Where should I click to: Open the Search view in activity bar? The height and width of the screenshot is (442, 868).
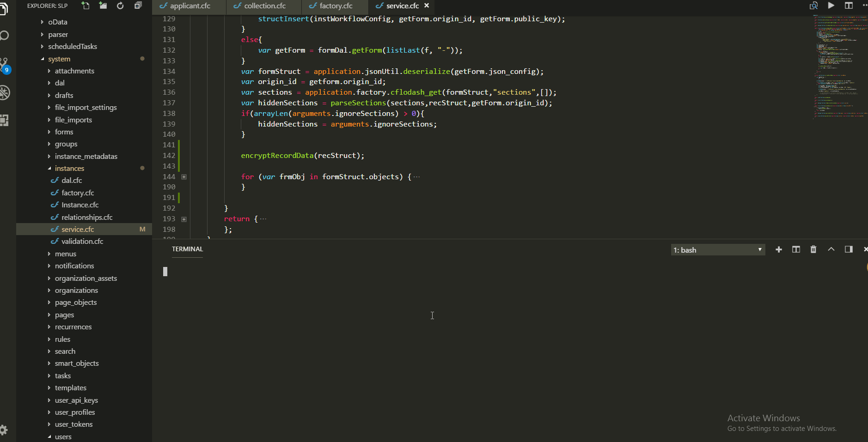pos(5,36)
